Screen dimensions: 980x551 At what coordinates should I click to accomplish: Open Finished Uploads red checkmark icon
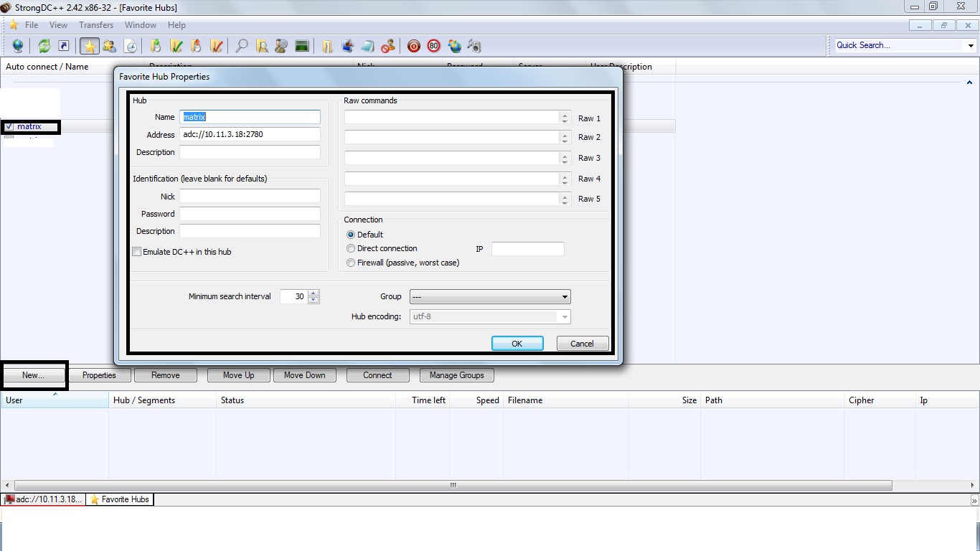(x=216, y=46)
